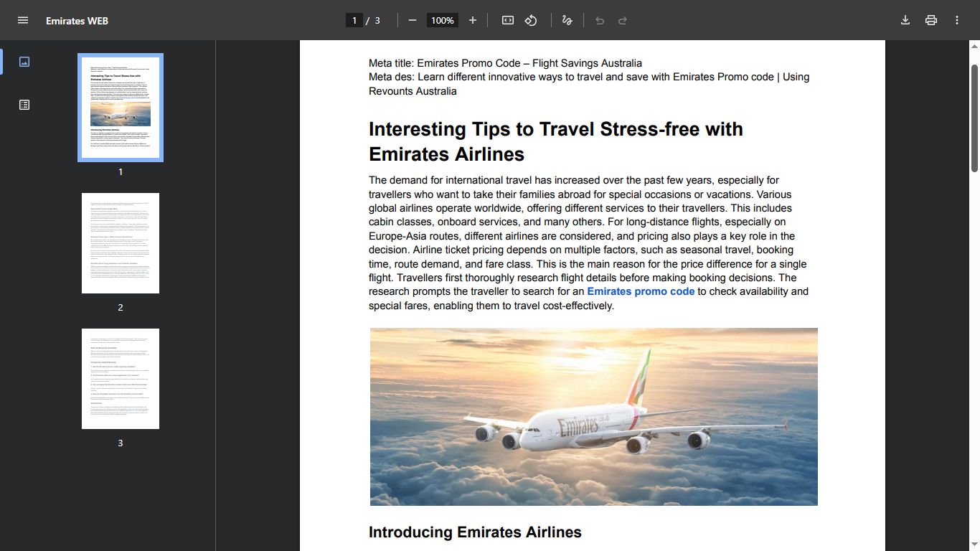
Task: Click the fit to page icon
Action: click(508, 20)
